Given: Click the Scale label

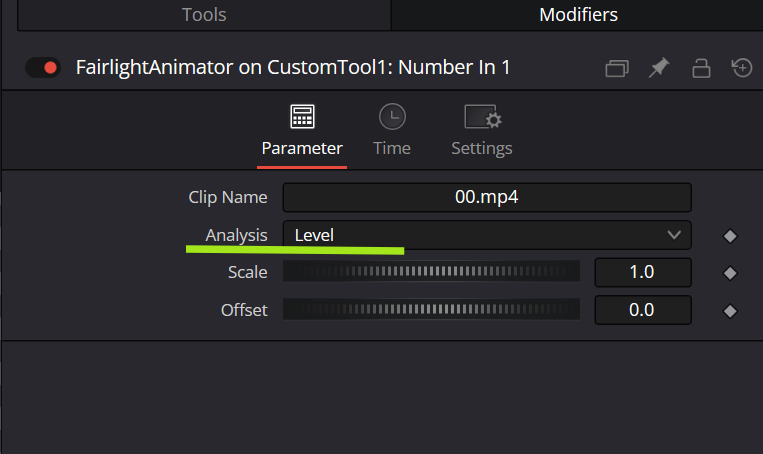Looking at the screenshot, I should point(248,272).
